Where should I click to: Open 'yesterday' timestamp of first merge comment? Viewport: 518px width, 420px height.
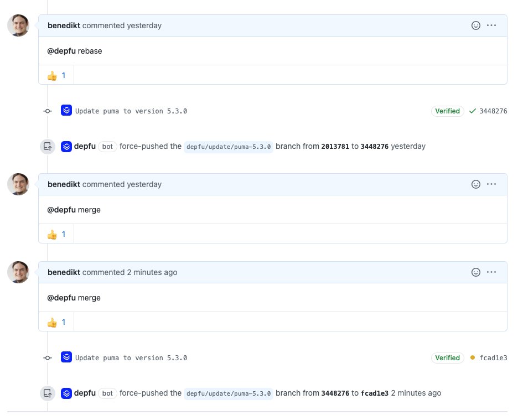tap(144, 184)
